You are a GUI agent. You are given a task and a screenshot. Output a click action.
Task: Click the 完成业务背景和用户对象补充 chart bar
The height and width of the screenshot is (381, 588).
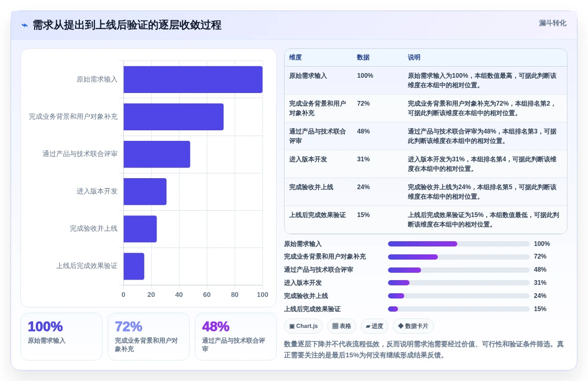(x=173, y=117)
